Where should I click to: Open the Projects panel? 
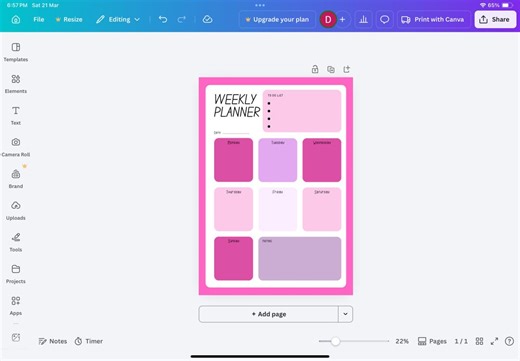16,274
